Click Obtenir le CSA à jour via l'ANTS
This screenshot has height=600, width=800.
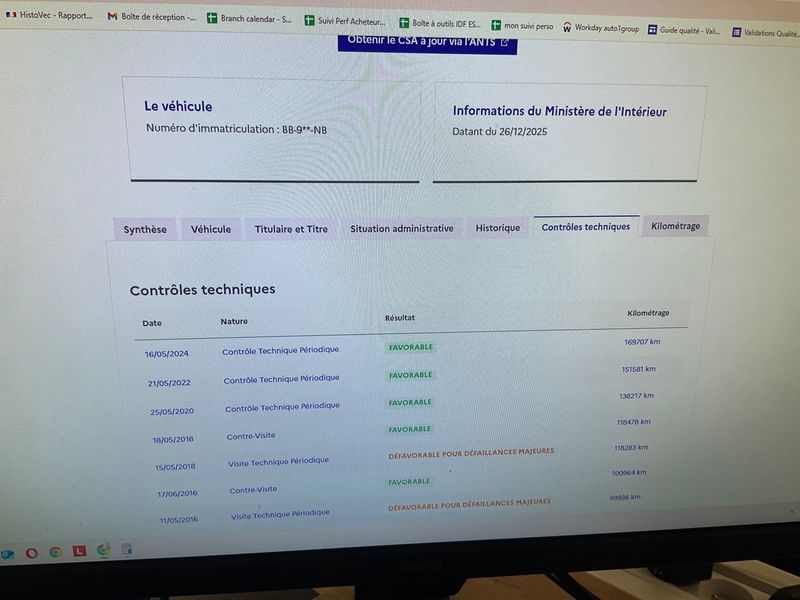pos(428,42)
